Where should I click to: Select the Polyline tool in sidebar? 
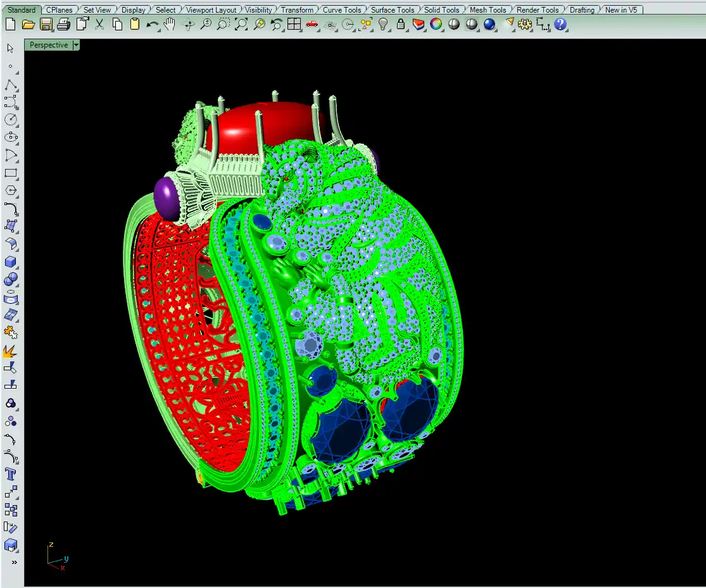coord(11,85)
